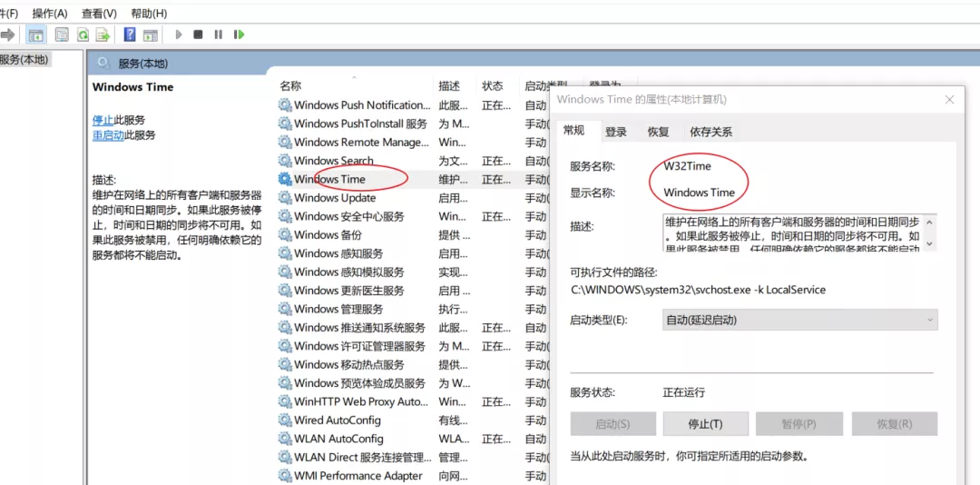Viewport: 980px width, 485px height.
Task: Click gear icon beside WinHTTP Web Proxy Auto
Action: [285, 401]
